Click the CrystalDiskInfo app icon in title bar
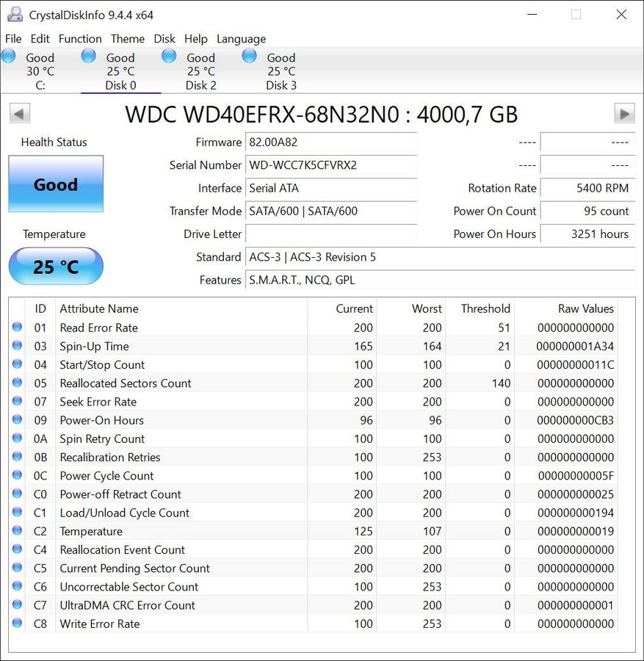The width and height of the screenshot is (644, 661). pos(15,15)
